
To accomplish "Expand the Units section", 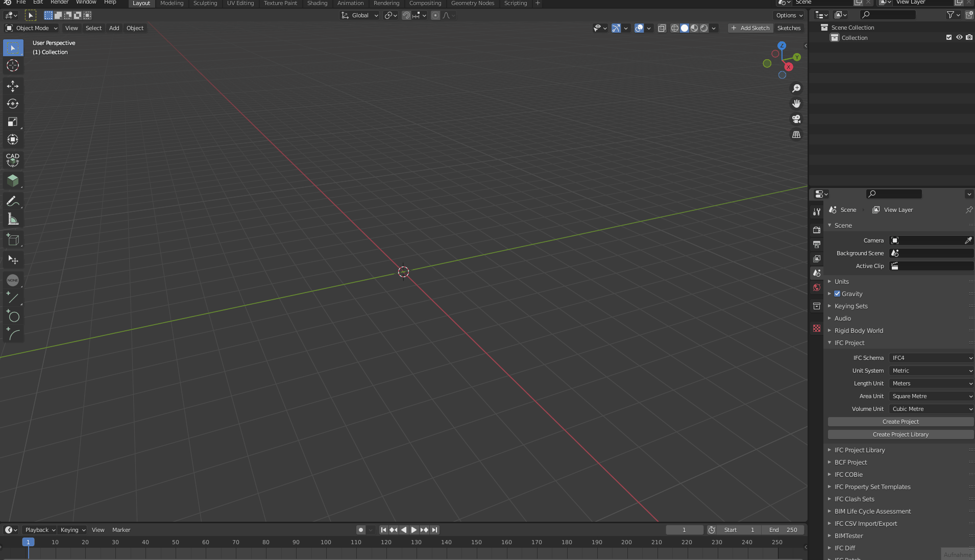I will point(842,281).
